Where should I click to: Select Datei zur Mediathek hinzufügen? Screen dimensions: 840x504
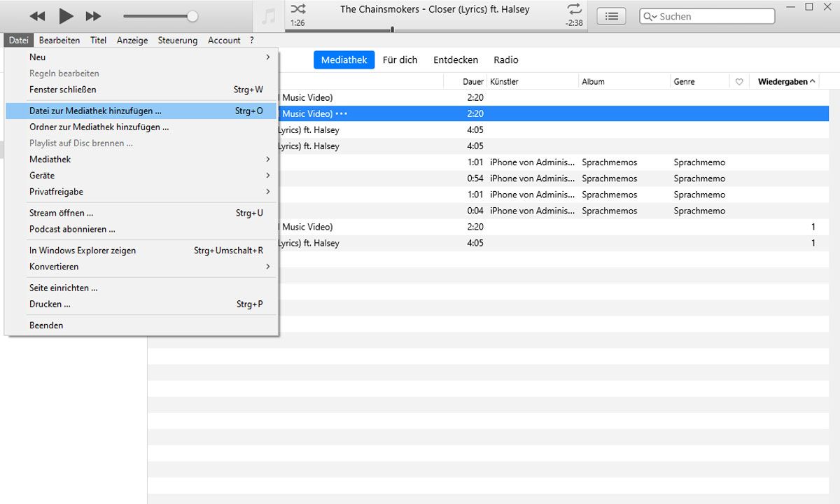pyautogui.click(x=95, y=111)
